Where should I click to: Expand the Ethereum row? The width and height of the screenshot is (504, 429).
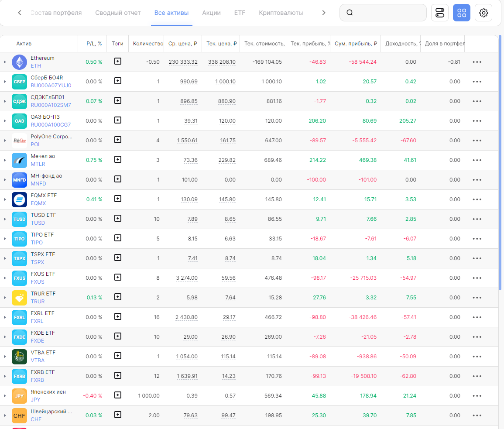[5, 62]
